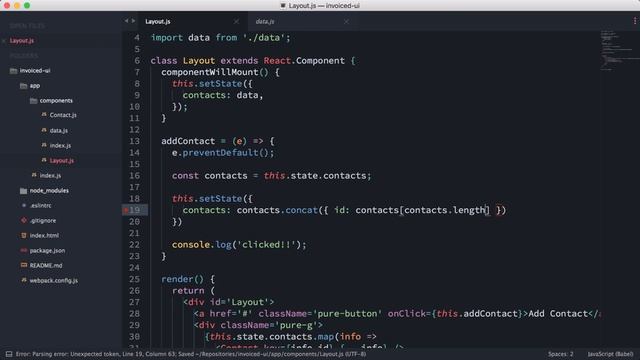Click the document icon in window title

[283, 6]
